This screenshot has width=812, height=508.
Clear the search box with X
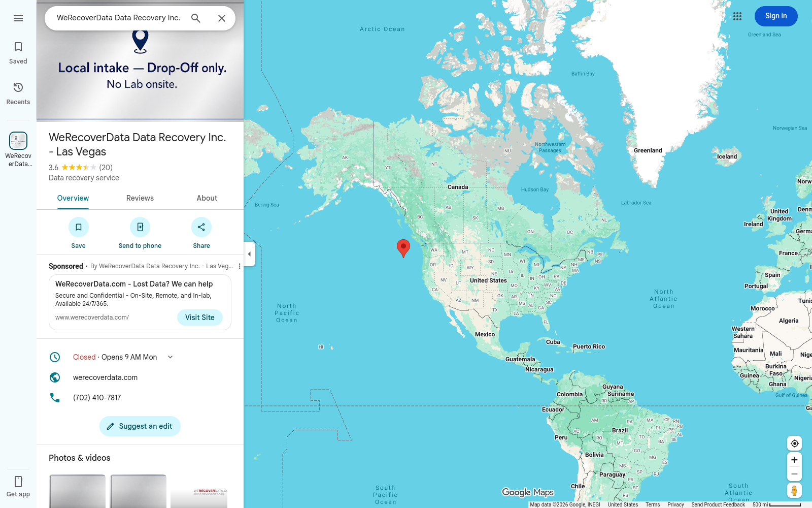[222, 18]
